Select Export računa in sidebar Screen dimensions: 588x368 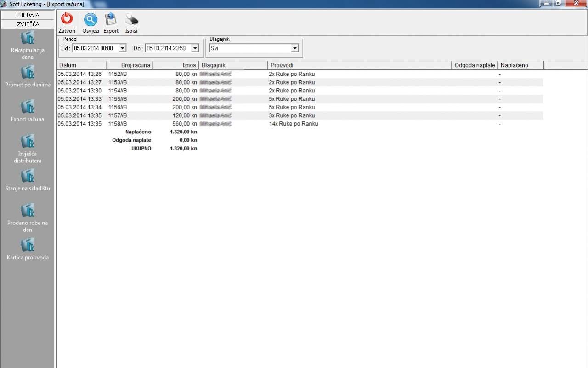28,107
